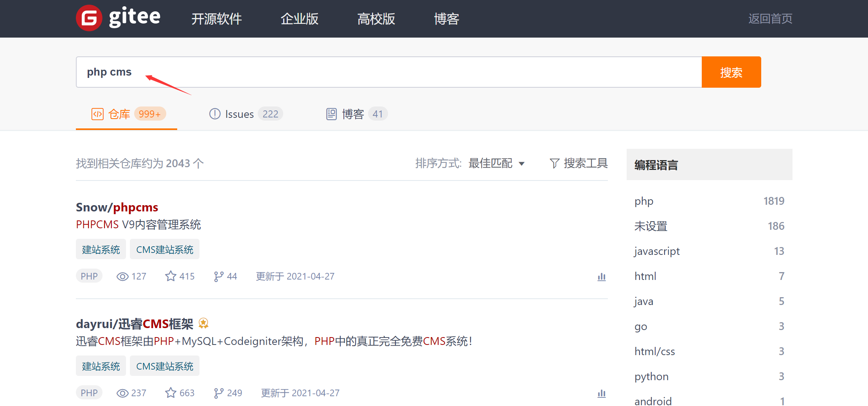868x406 pixels.
Task: Open the dayrui/迅睿CMS框架 repository
Action: tap(135, 324)
